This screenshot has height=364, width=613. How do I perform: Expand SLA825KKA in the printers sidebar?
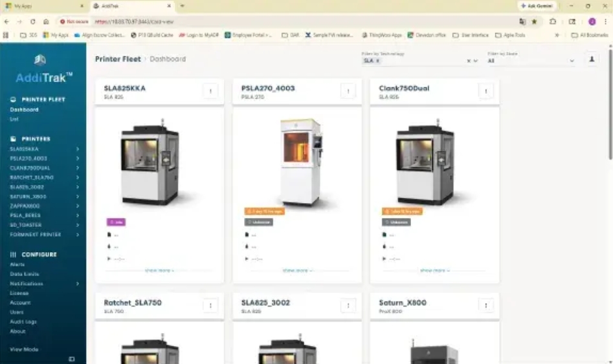(78, 149)
